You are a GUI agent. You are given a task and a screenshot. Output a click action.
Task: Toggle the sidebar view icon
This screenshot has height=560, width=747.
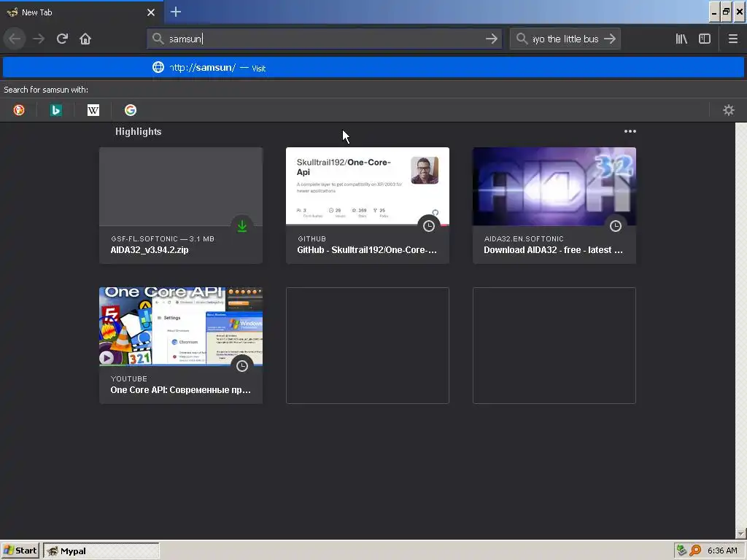pyautogui.click(x=705, y=39)
